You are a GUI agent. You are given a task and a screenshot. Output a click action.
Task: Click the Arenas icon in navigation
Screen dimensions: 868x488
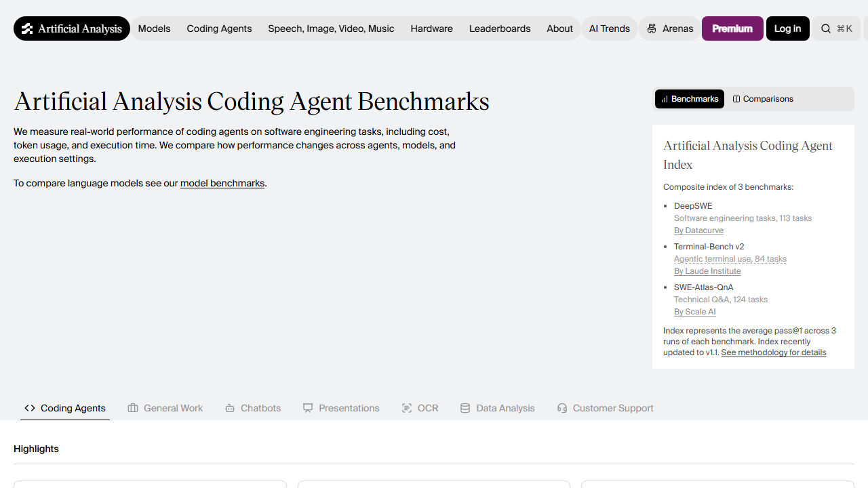point(652,28)
